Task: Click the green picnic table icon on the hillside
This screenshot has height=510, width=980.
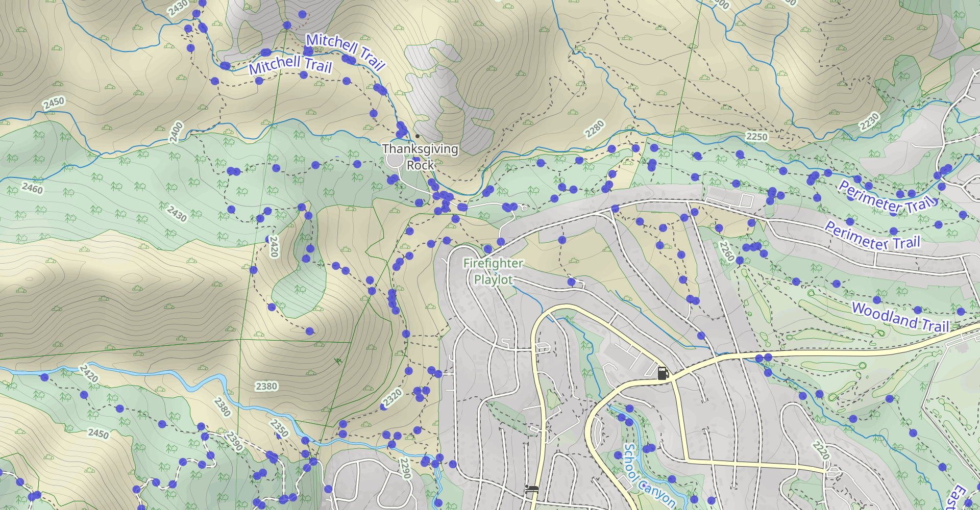Action: pyautogui.click(x=337, y=361)
